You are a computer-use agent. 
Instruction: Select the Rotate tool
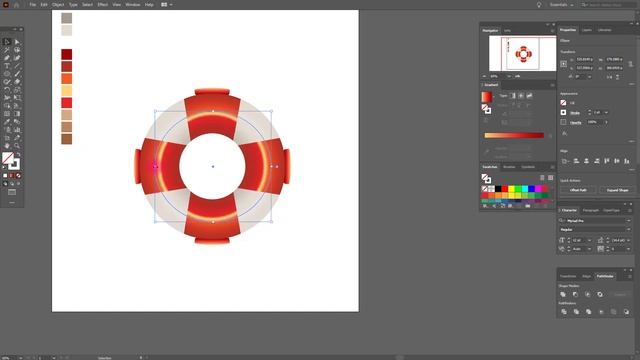tap(7, 90)
